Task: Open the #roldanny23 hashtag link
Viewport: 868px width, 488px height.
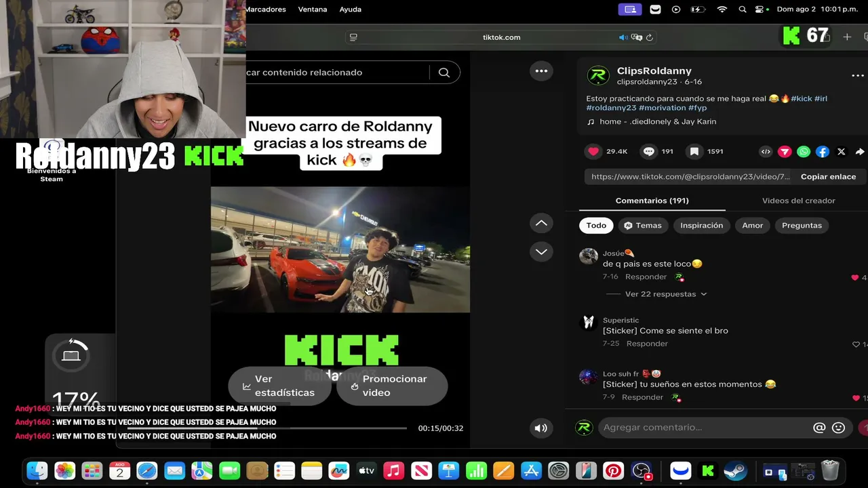Action: (x=611, y=108)
